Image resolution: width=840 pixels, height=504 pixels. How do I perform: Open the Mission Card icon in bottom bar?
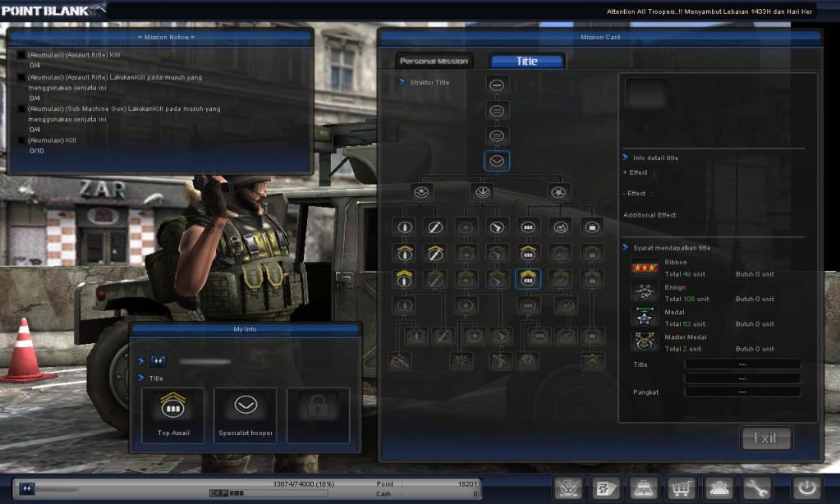[605, 488]
